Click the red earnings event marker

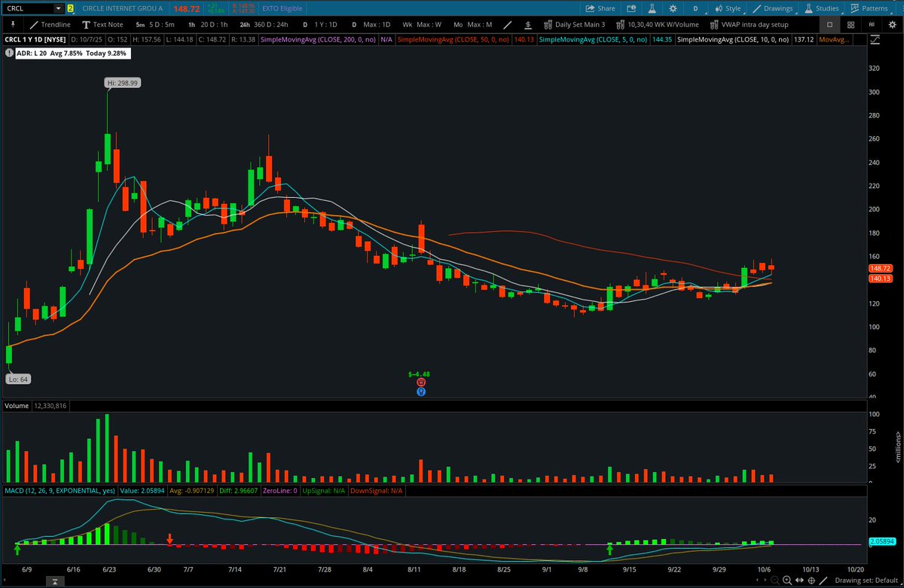tap(421, 382)
